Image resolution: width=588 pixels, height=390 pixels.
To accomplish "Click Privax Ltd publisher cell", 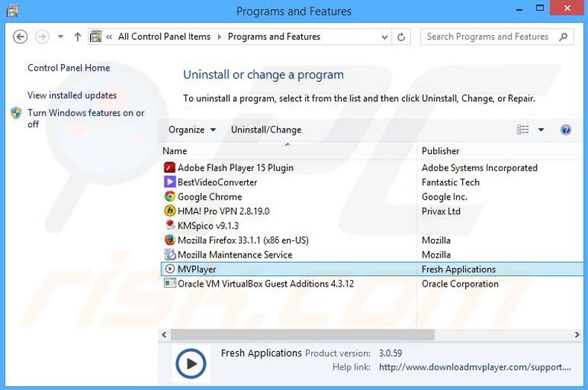I will [x=441, y=211].
